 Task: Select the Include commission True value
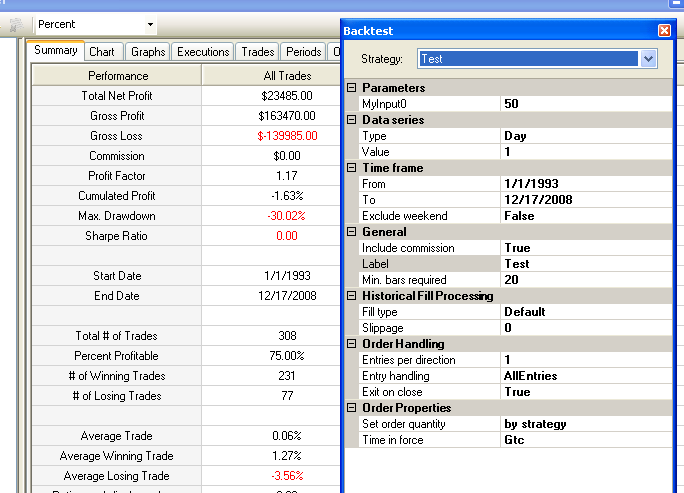point(586,248)
